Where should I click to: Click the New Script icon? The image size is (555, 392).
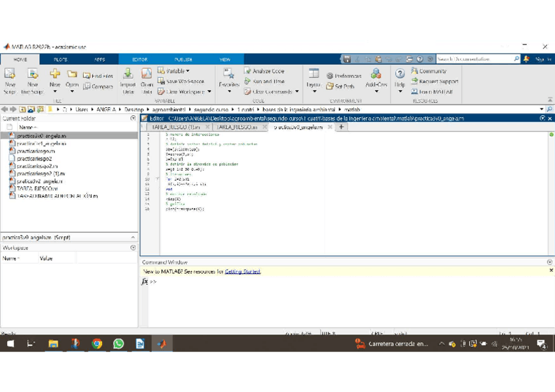point(10,75)
